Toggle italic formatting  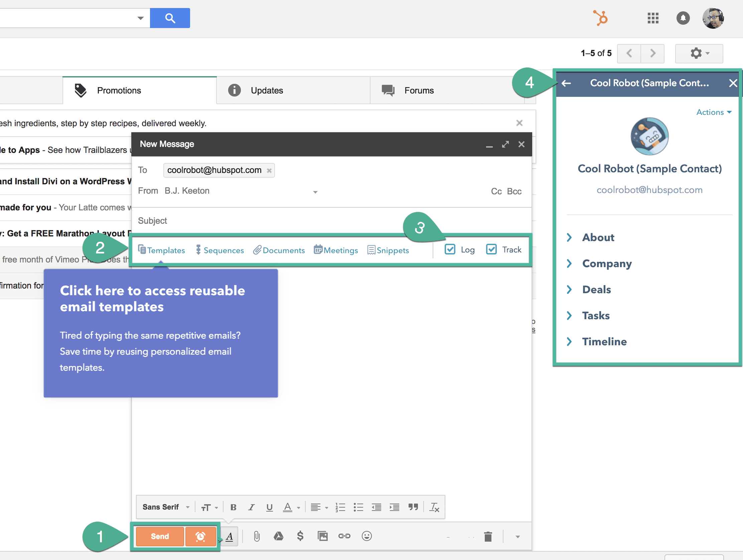(x=251, y=508)
